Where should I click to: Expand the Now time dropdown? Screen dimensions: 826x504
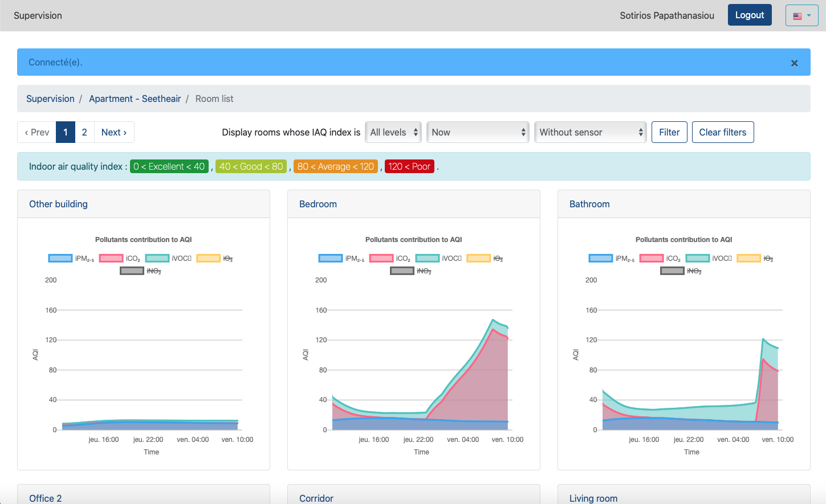[x=478, y=132]
